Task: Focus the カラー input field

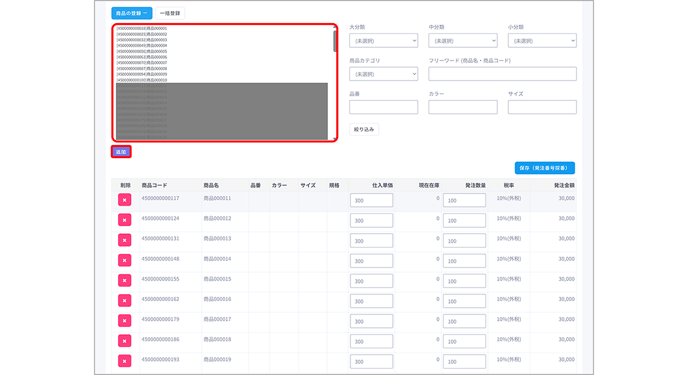Action: point(463,107)
